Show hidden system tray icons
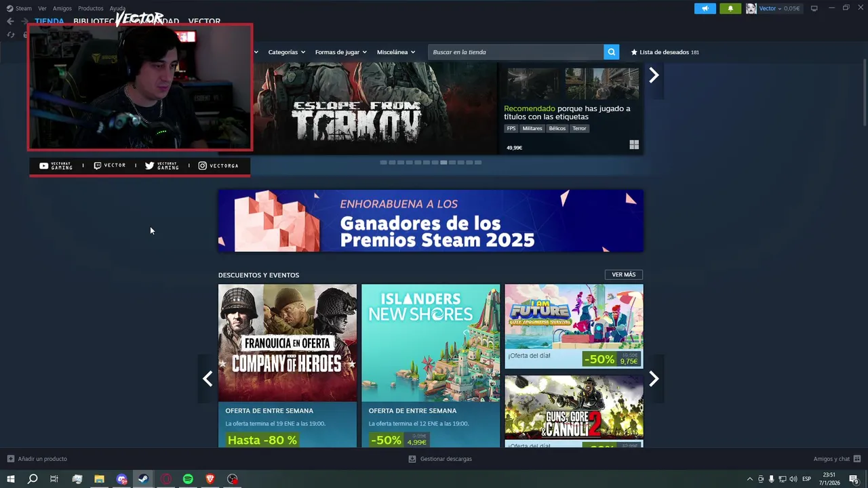 (749, 479)
